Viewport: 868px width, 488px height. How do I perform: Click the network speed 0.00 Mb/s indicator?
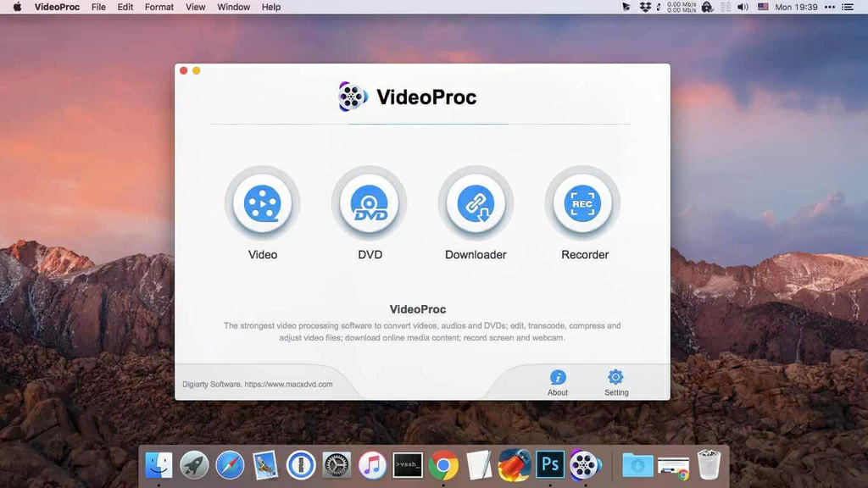click(682, 7)
